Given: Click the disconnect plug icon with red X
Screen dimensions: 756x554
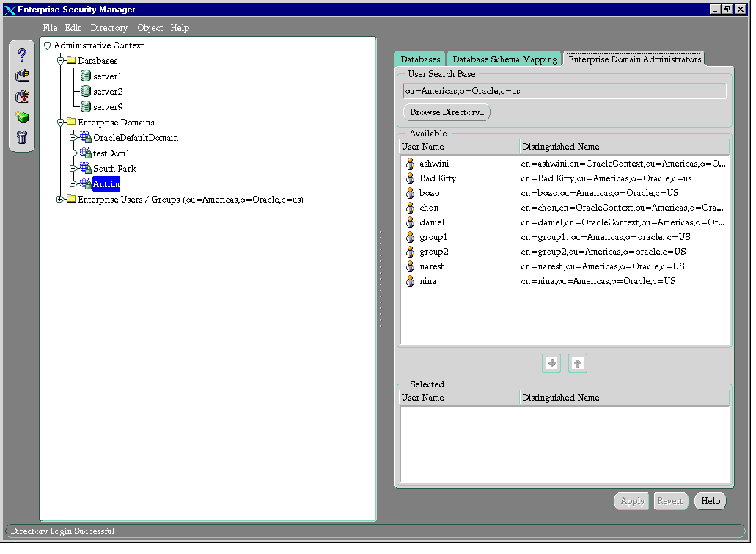Looking at the screenshot, I should [22, 96].
